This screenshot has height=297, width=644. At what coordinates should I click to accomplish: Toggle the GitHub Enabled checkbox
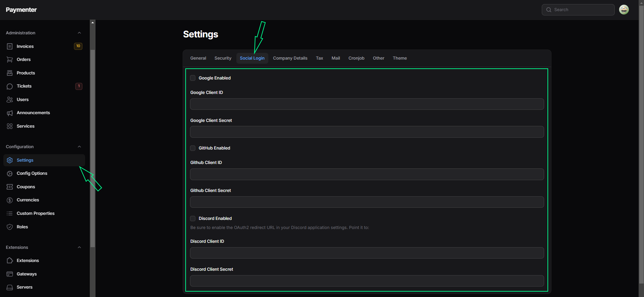coord(193,148)
